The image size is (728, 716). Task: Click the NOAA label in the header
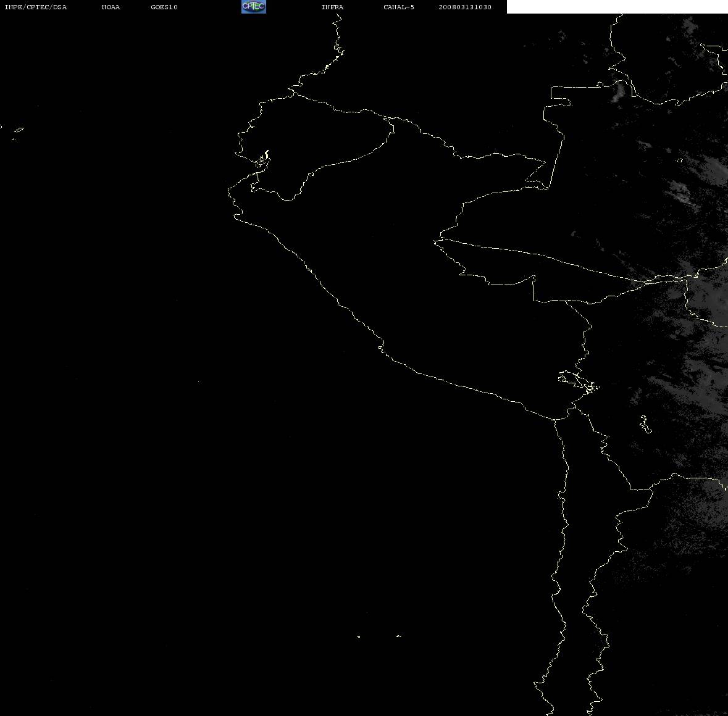pos(111,7)
